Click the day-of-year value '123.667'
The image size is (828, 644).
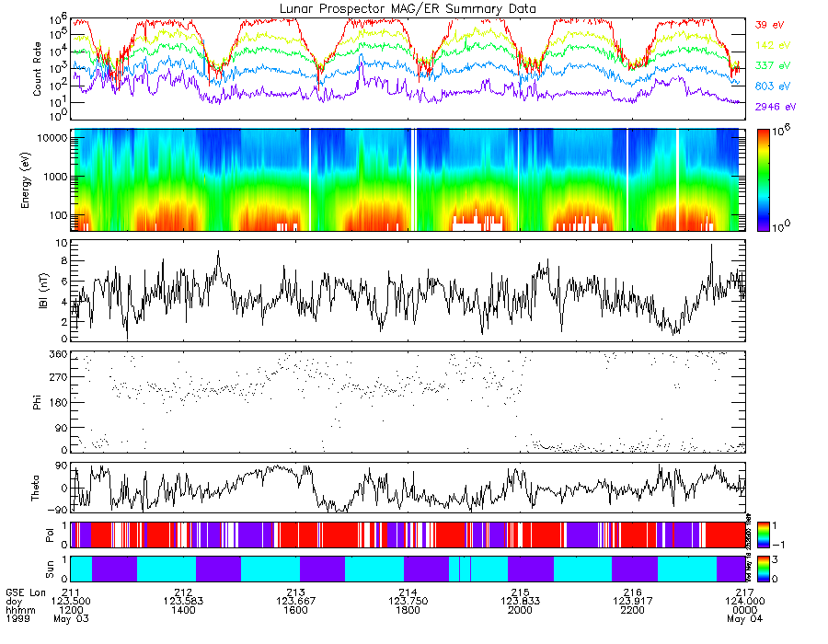click(x=295, y=602)
